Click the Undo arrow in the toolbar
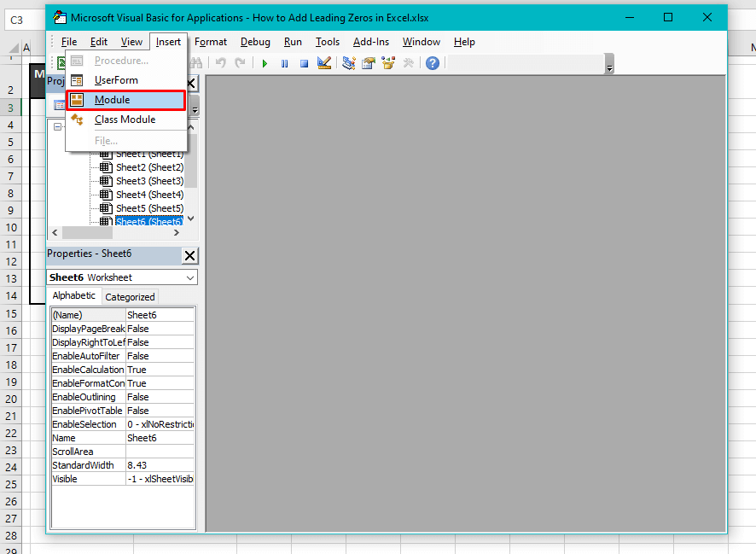 [x=219, y=62]
